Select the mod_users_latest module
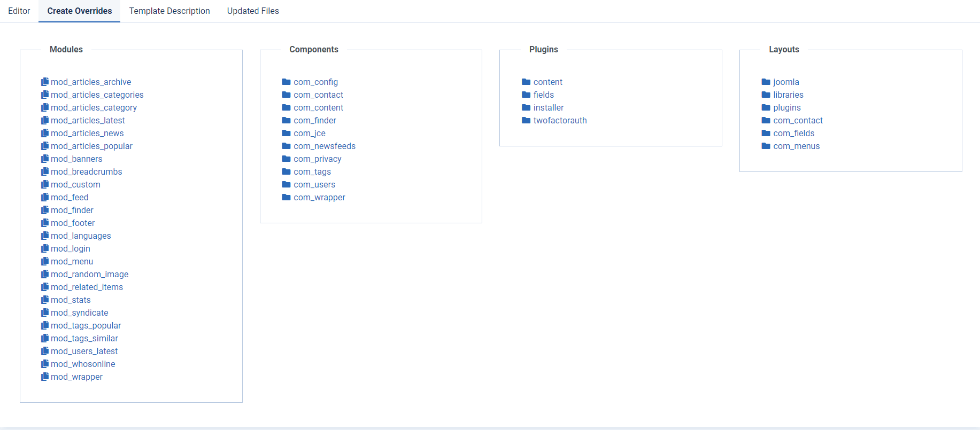This screenshot has width=980, height=430. [x=84, y=351]
